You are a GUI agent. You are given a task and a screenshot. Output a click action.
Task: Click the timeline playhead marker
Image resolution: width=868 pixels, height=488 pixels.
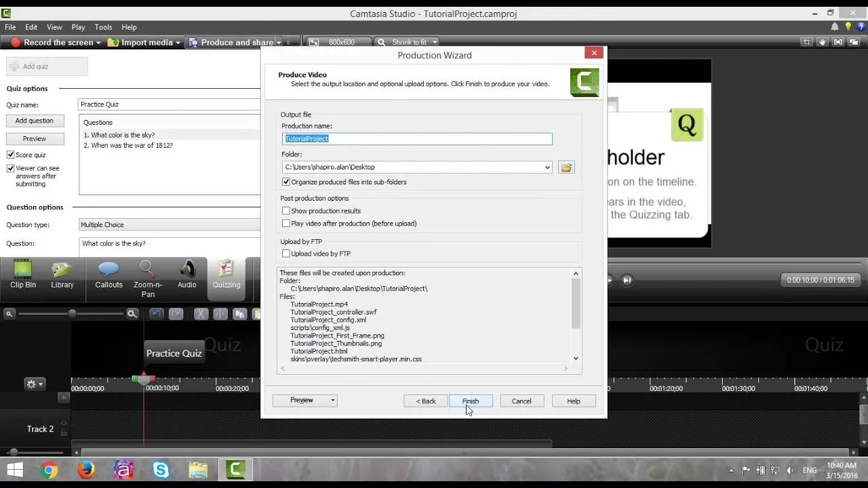[143, 379]
